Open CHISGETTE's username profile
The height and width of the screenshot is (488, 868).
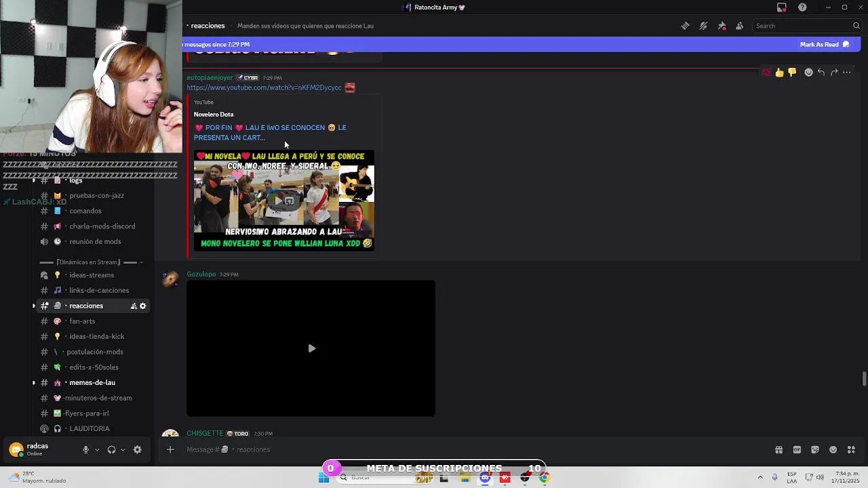click(205, 433)
